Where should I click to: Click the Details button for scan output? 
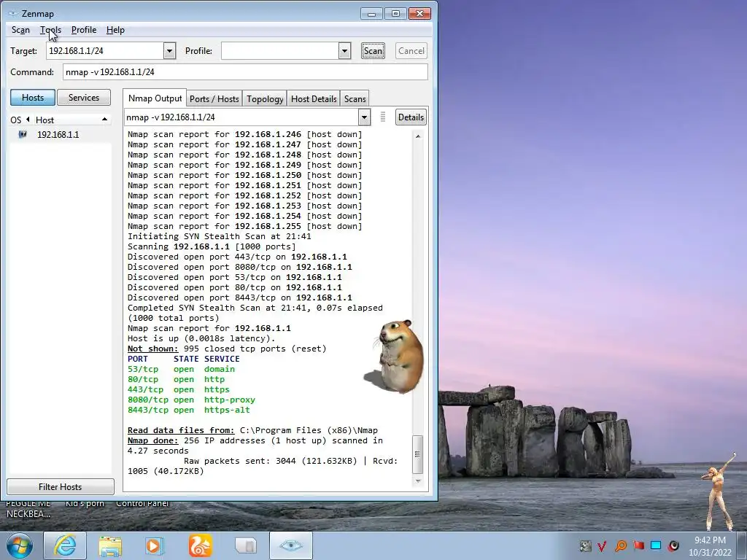pos(411,117)
